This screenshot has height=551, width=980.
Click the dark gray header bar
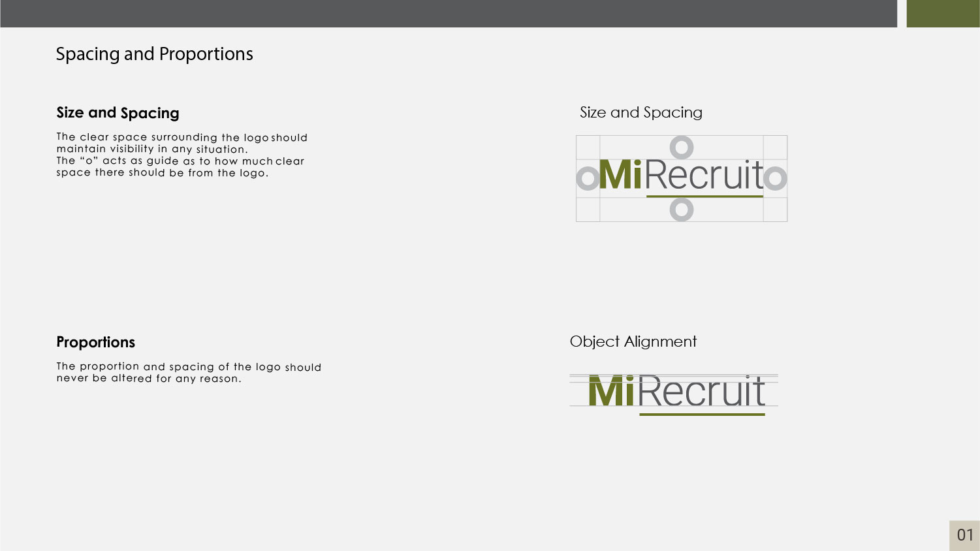[x=449, y=13]
